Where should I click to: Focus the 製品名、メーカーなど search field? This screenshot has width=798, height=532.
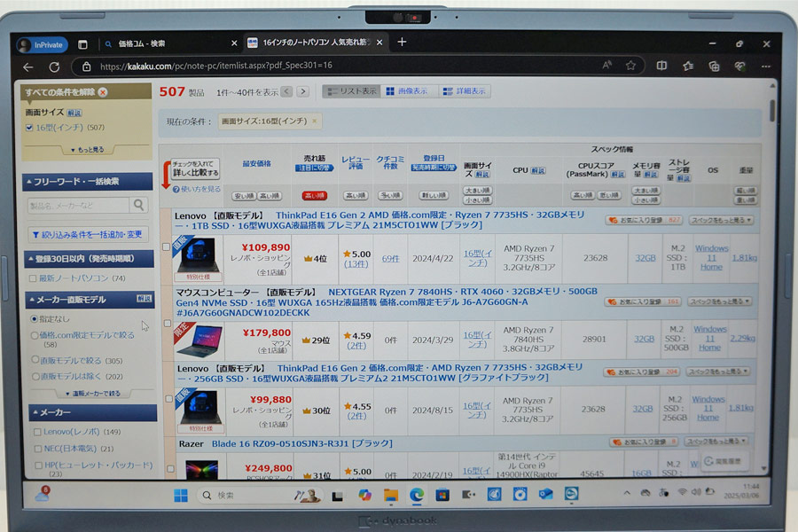point(78,205)
